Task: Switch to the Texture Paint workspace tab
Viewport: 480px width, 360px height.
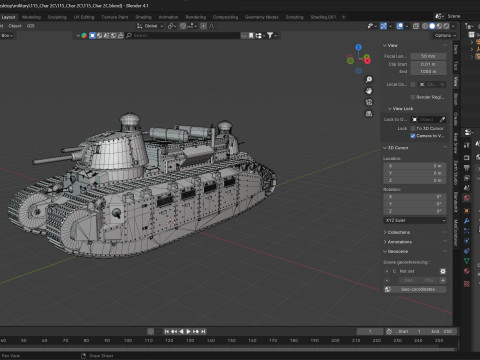Action: point(115,17)
